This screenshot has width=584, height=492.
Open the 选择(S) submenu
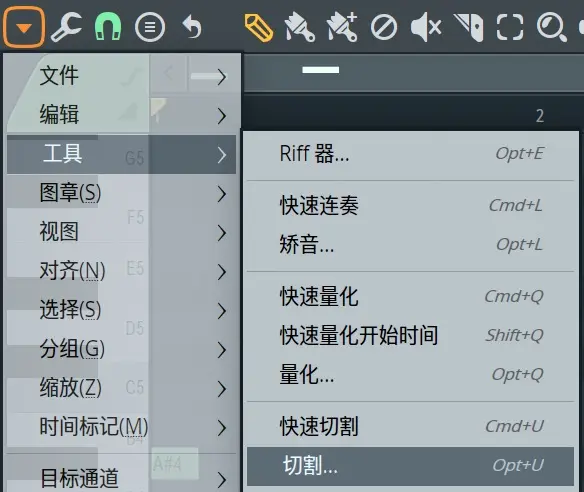121,311
